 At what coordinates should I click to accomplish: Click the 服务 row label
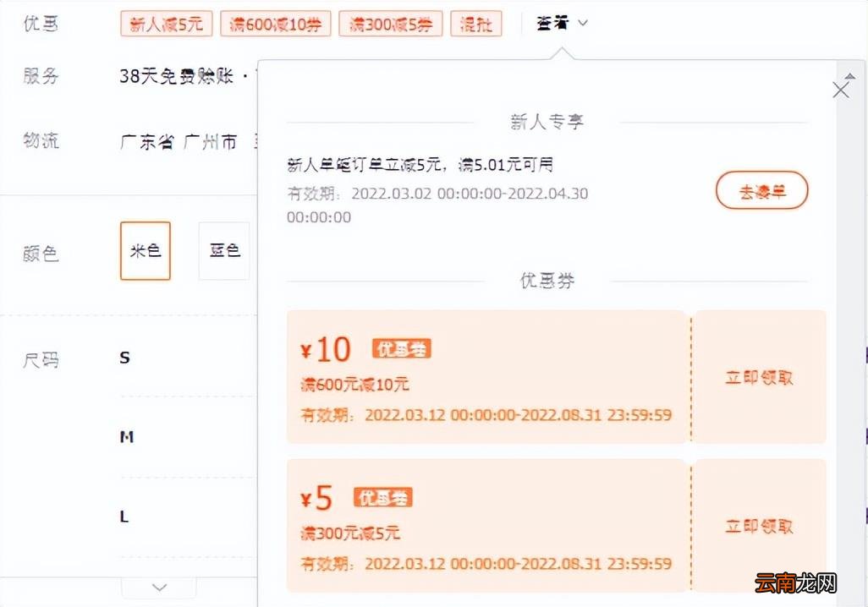[41, 75]
